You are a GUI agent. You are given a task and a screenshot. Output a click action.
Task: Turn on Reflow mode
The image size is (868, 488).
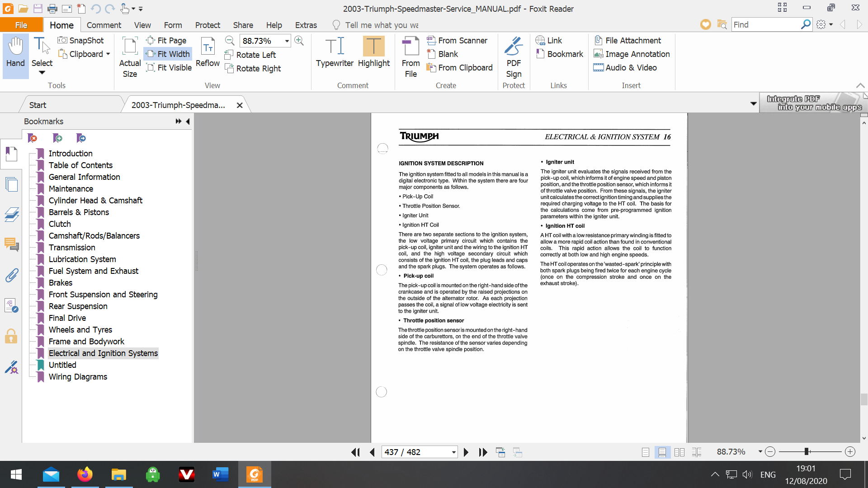click(208, 53)
